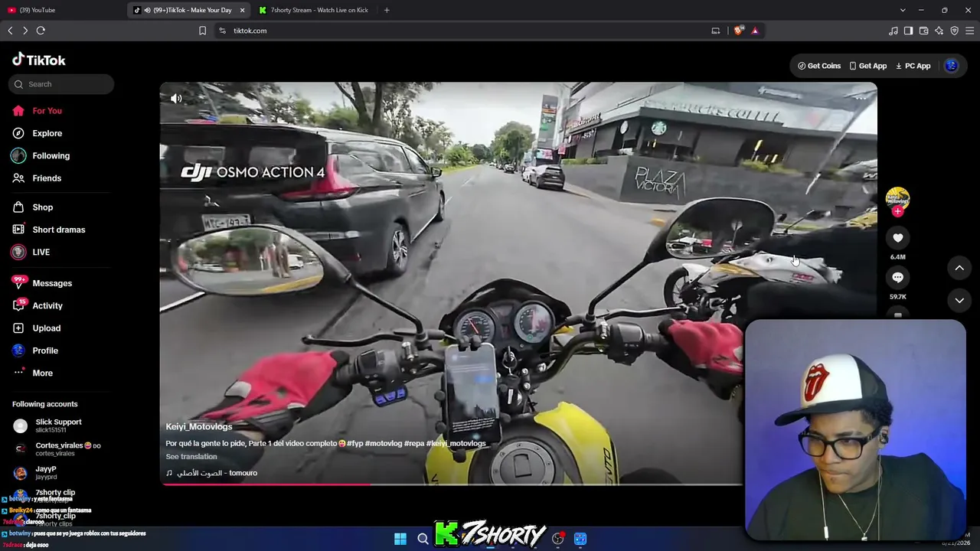This screenshot has width=980, height=551.
Task: Focus the TikTok search field
Action: (62, 84)
